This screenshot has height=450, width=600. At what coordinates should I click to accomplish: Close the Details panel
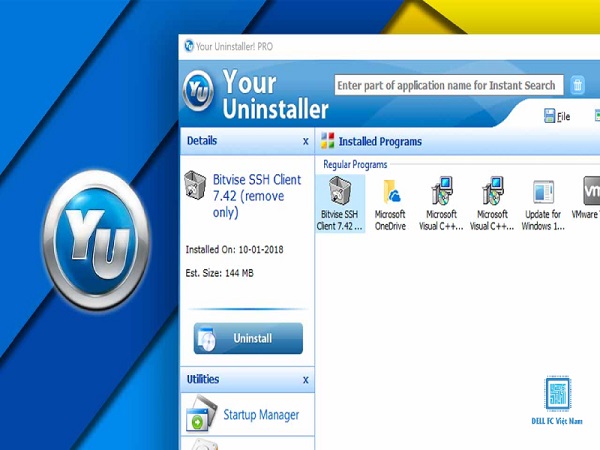tap(305, 142)
